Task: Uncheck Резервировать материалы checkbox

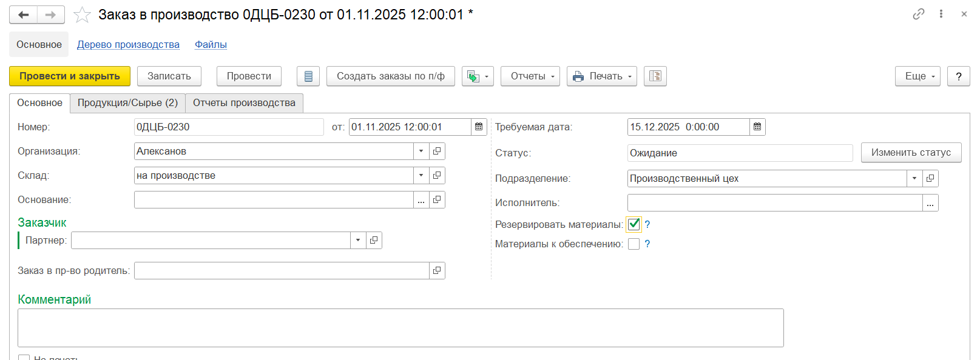Action: point(634,224)
